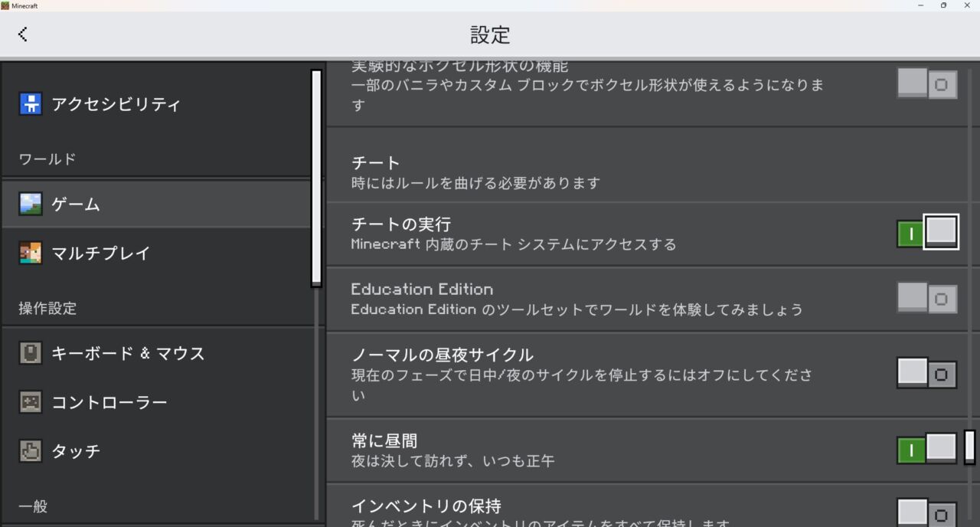Turn off the 常に昼間 toggle

coord(927,449)
